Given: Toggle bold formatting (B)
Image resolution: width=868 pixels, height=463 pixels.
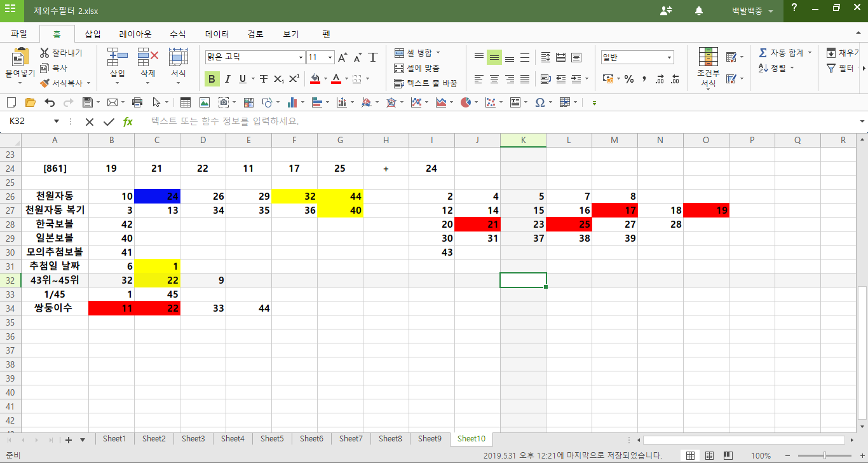Looking at the screenshot, I should point(212,79).
